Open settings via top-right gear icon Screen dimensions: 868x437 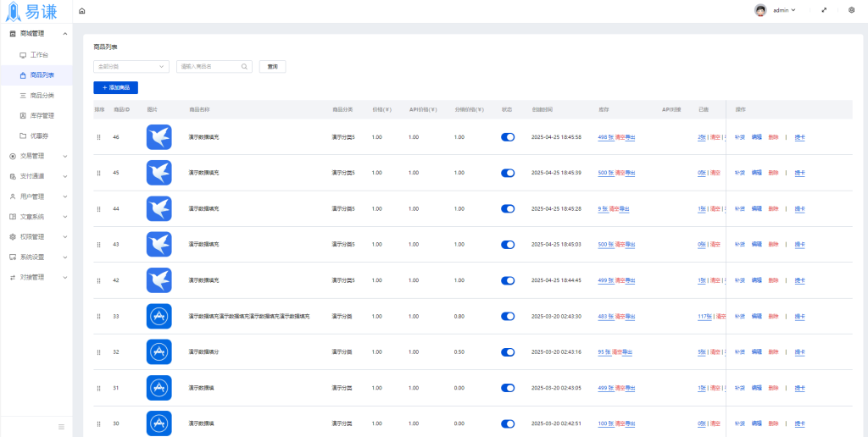851,10
